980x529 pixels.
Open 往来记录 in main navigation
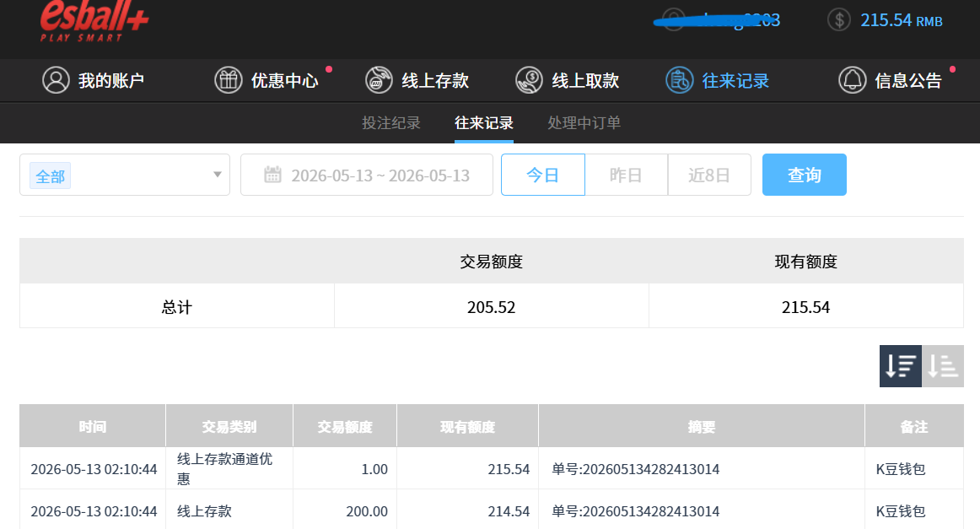pyautogui.click(x=718, y=81)
